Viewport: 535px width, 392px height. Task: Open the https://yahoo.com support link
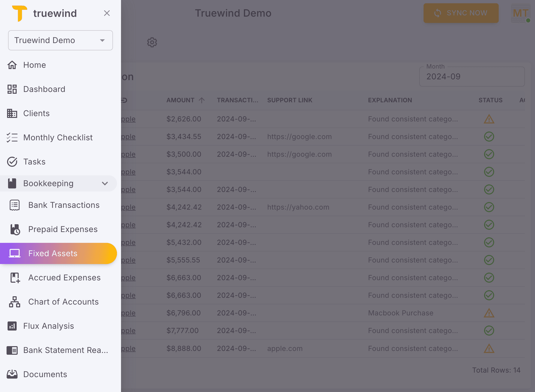298,207
